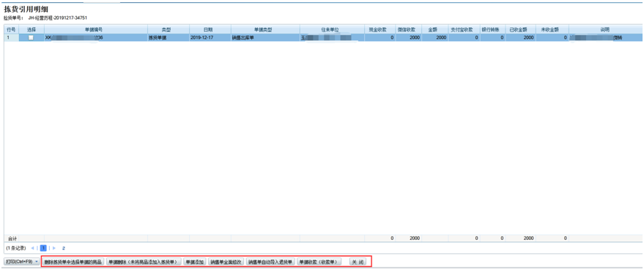644x270 pixels.
Task: Click 删除拣货单中选择单据的商品 button
Action: [x=73, y=262]
